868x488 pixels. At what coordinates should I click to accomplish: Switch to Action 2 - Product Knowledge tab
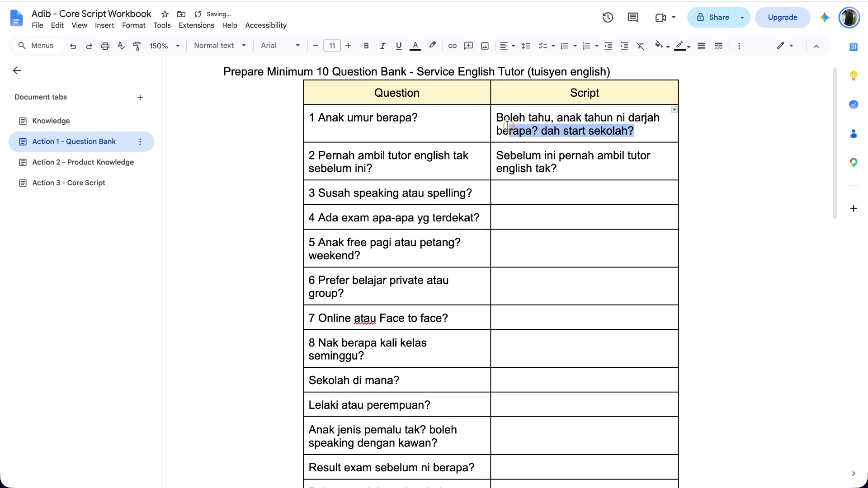click(83, 162)
